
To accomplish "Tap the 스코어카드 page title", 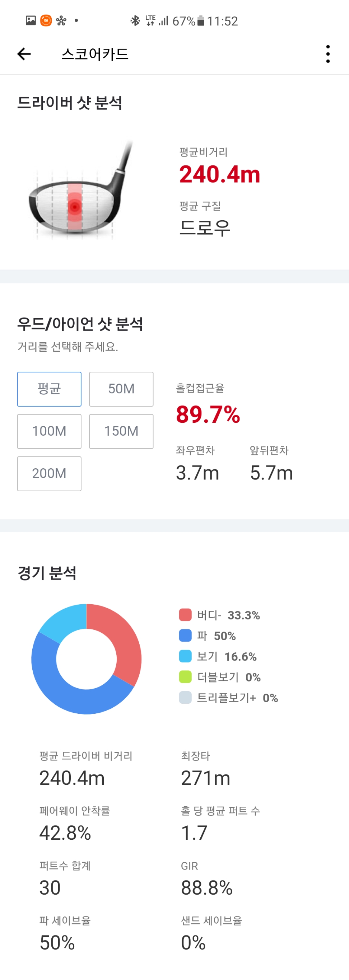I will (95, 54).
